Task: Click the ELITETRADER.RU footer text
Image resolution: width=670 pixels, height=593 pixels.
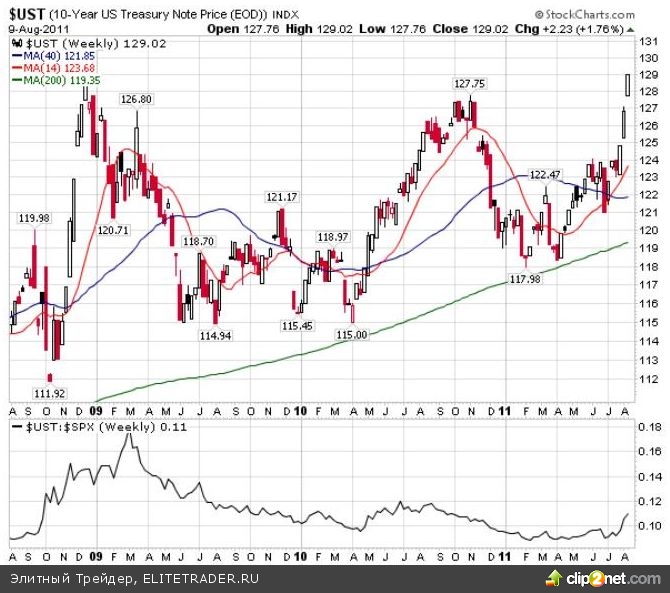Action: click(201, 578)
